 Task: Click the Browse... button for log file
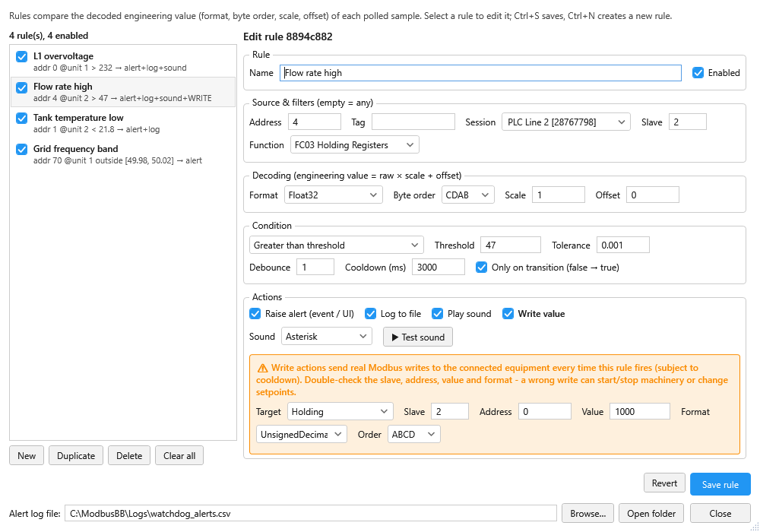click(588, 514)
